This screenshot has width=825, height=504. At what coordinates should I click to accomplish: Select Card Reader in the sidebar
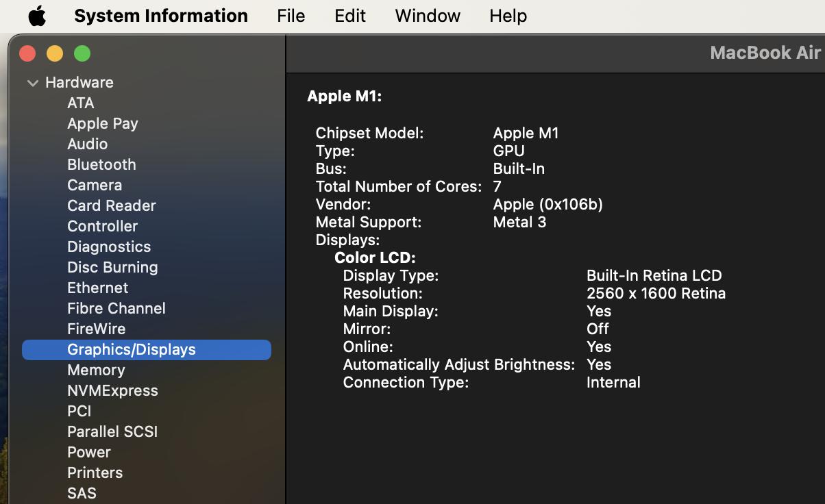(112, 205)
